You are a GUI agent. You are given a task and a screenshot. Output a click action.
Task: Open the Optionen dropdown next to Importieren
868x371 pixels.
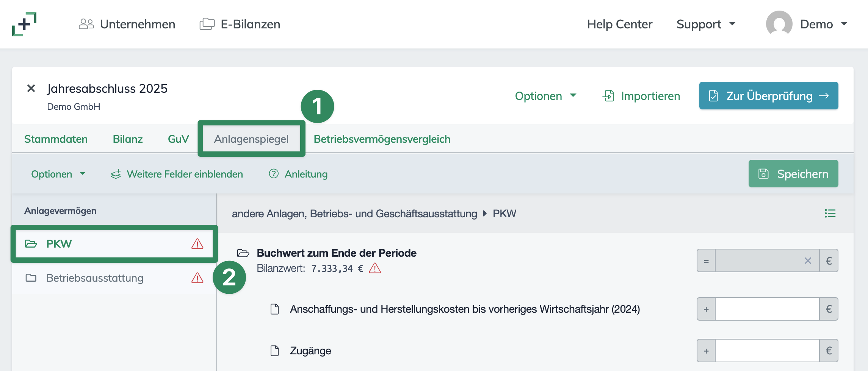click(545, 96)
